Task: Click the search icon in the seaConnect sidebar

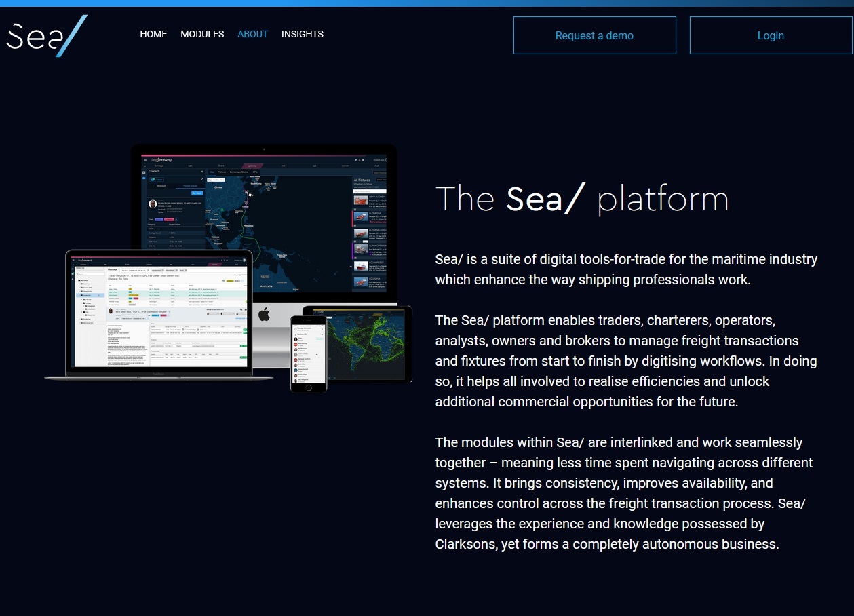Action: [78, 274]
